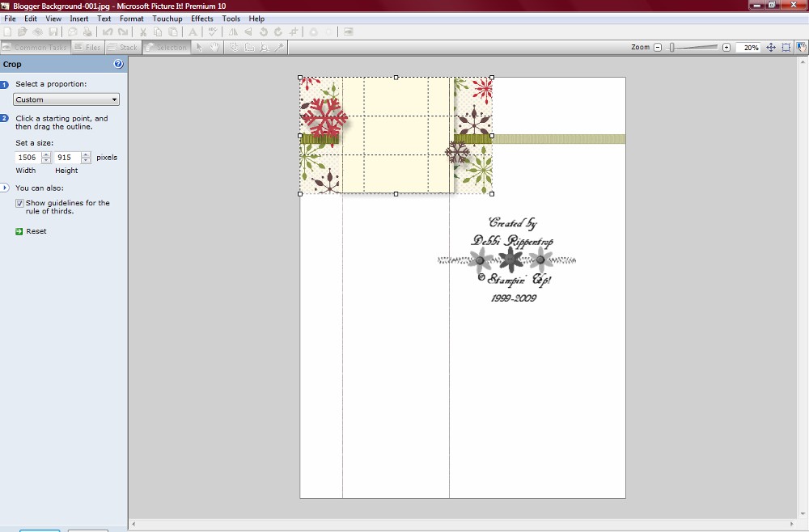Select the arrow pointer tool
This screenshot has width=809, height=532.
pos(200,48)
